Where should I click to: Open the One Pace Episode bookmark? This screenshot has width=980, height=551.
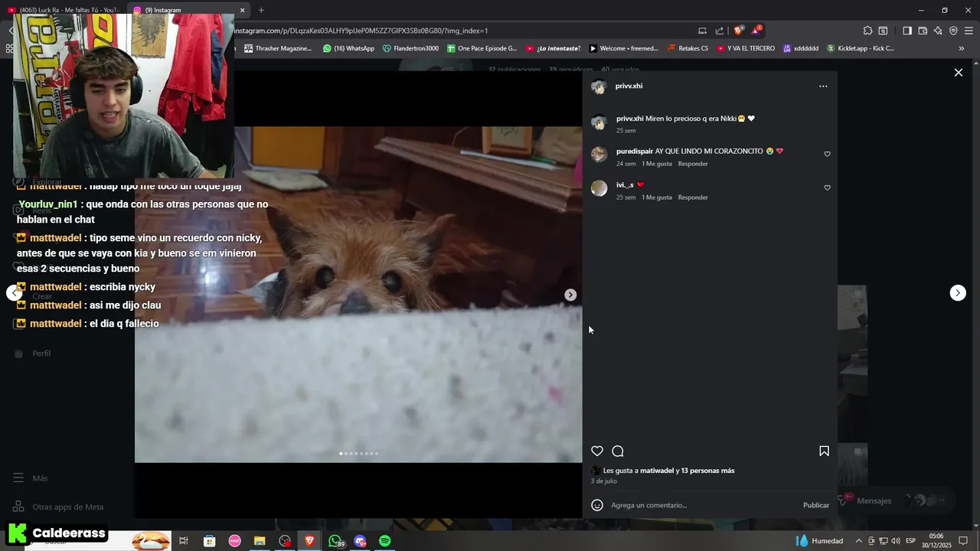tap(482, 48)
